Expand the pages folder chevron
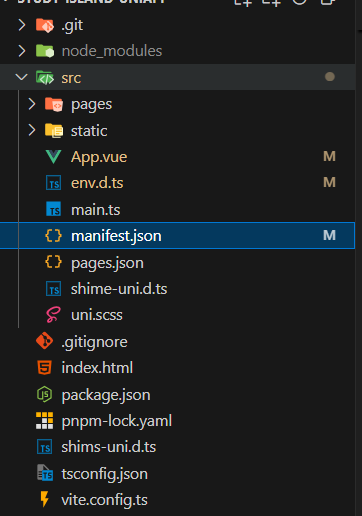The width and height of the screenshot is (362, 516). click(32, 104)
